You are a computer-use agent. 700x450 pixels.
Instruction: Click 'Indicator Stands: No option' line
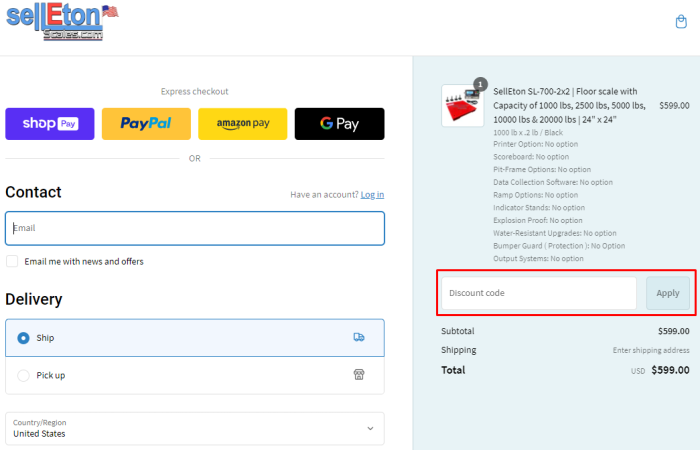(539, 208)
